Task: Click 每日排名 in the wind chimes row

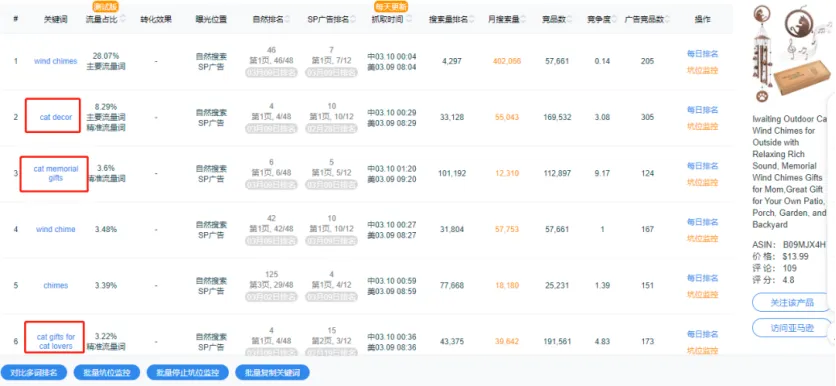Action: pos(702,54)
